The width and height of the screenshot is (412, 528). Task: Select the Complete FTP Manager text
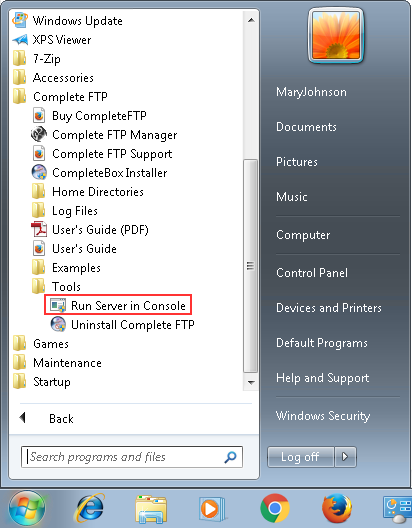(115, 135)
